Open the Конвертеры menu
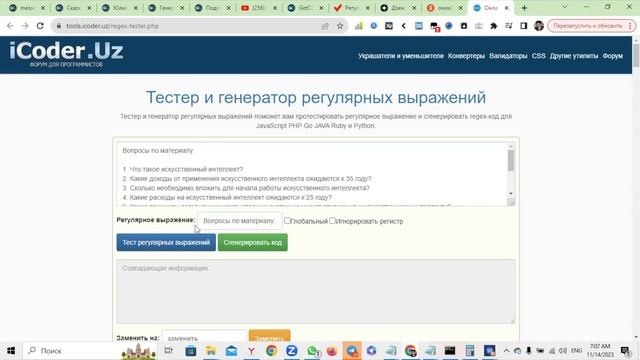The image size is (640, 360). (x=466, y=56)
